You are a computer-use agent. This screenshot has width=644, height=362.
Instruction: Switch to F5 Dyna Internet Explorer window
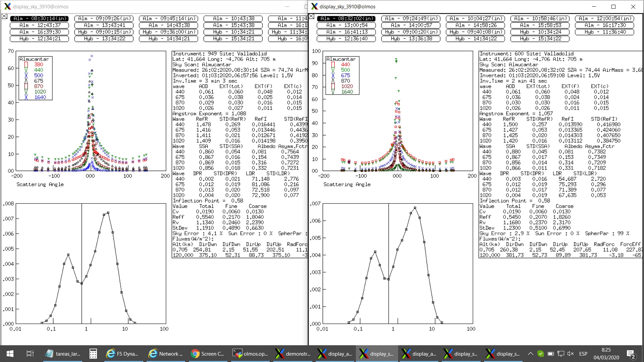122,354
